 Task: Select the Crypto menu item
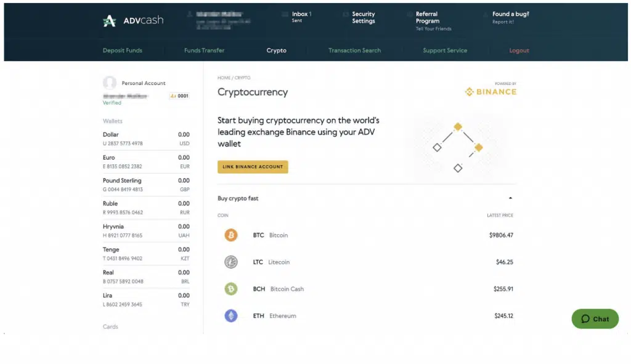point(277,51)
